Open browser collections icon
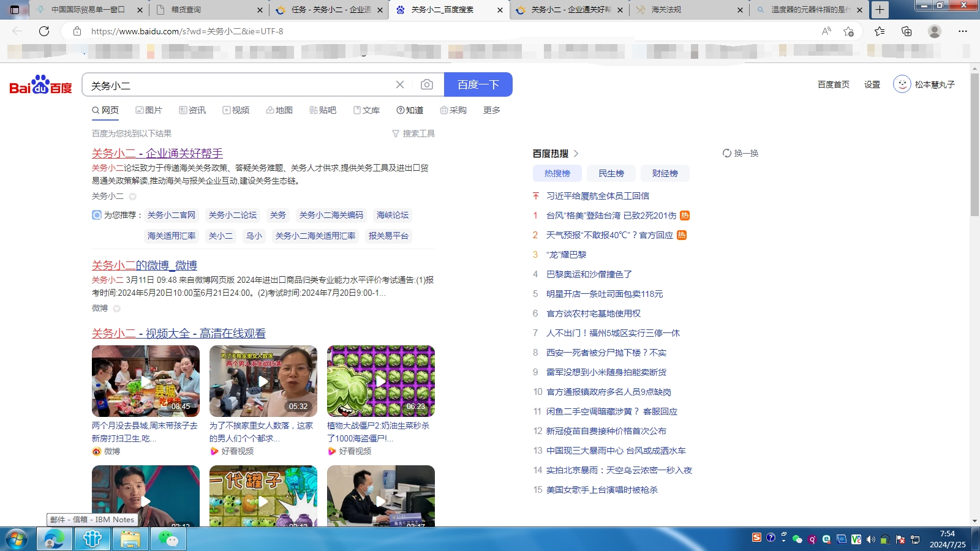This screenshot has height=551, width=980. (x=907, y=31)
